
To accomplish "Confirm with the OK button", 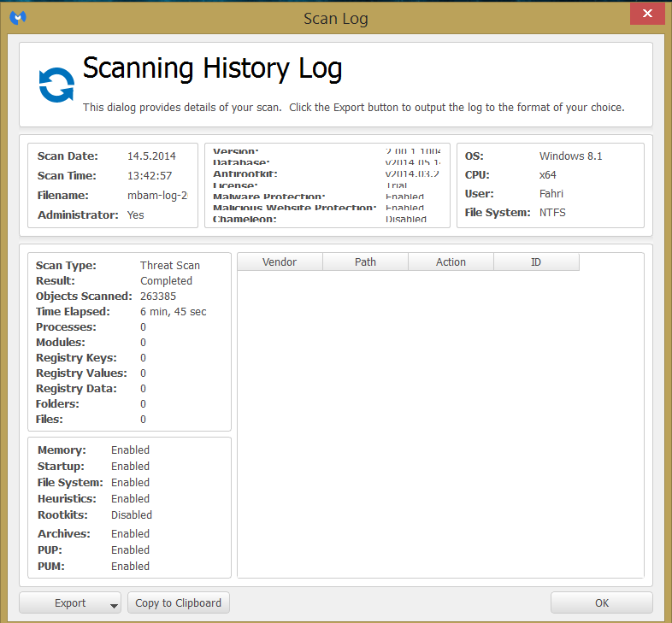I will tap(602, 602).
